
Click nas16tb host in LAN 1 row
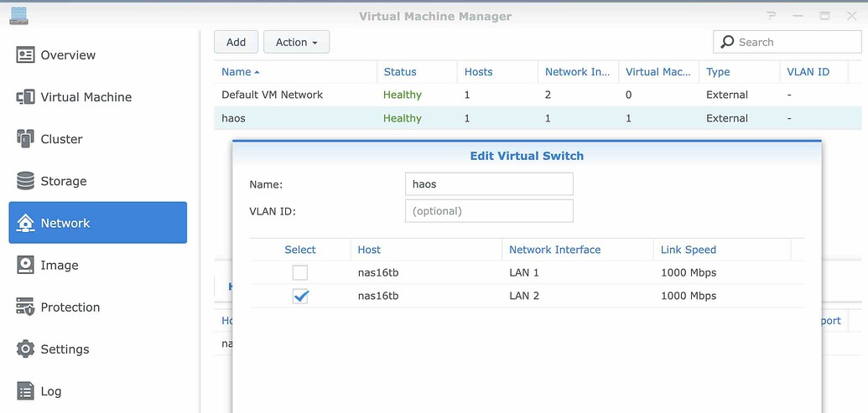tap(378, 272)
